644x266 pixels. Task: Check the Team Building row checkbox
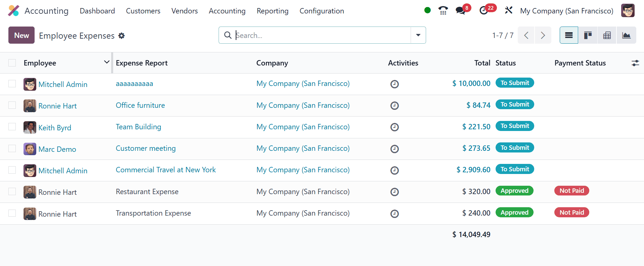[x=12, y=127]
